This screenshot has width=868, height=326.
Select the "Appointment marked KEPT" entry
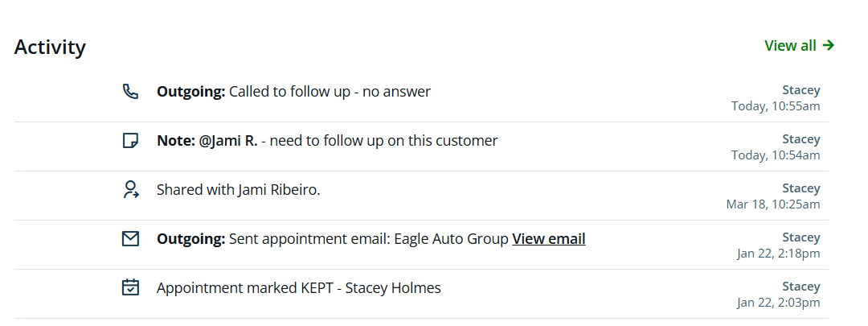pos(298,288)
